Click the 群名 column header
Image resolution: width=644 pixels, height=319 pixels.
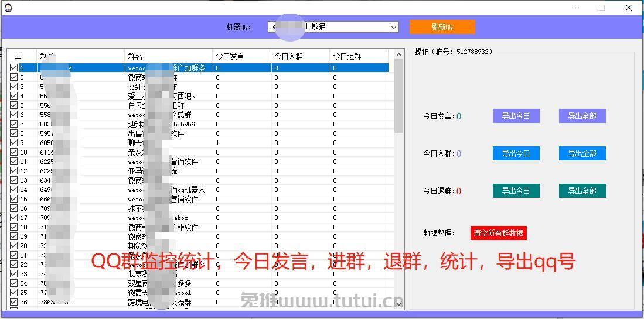click(x=168, y=56)
